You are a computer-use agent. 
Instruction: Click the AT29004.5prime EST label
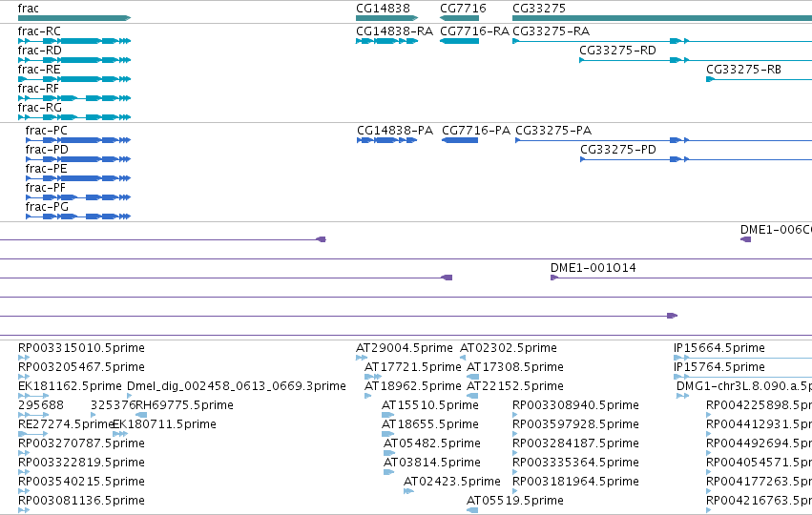coord(405,348)
